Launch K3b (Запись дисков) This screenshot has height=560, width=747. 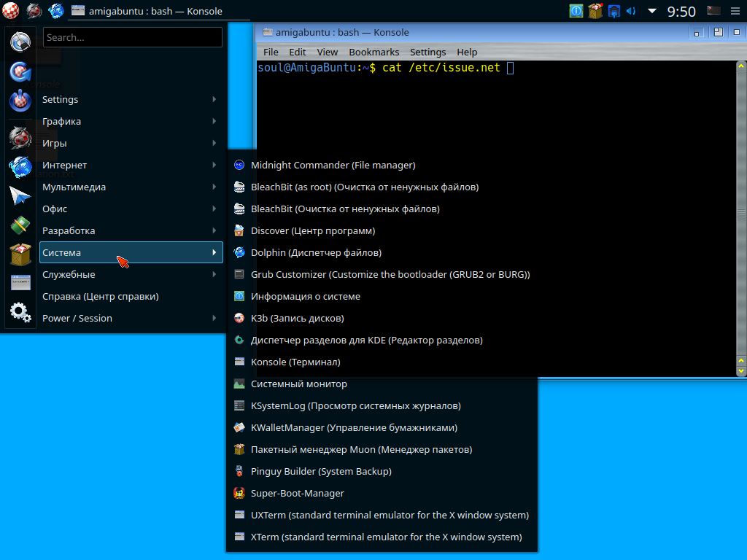(382, 319)
